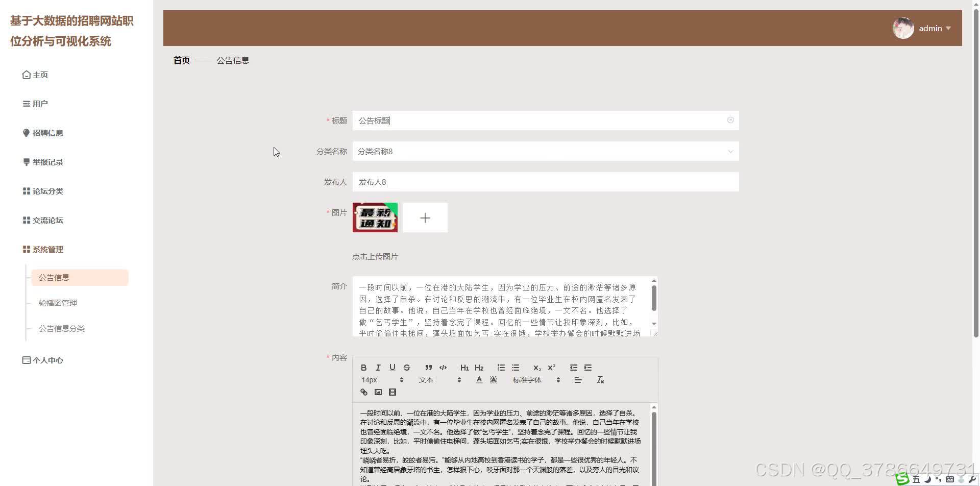Screen dimensions: 980x486
Task: Create a numbered list
Action: [501, 368]
